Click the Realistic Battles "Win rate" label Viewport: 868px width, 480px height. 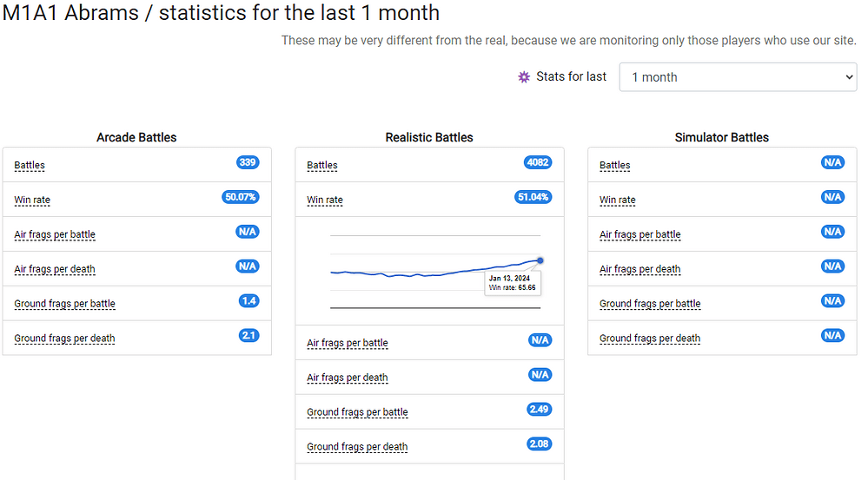pos(325,200)
